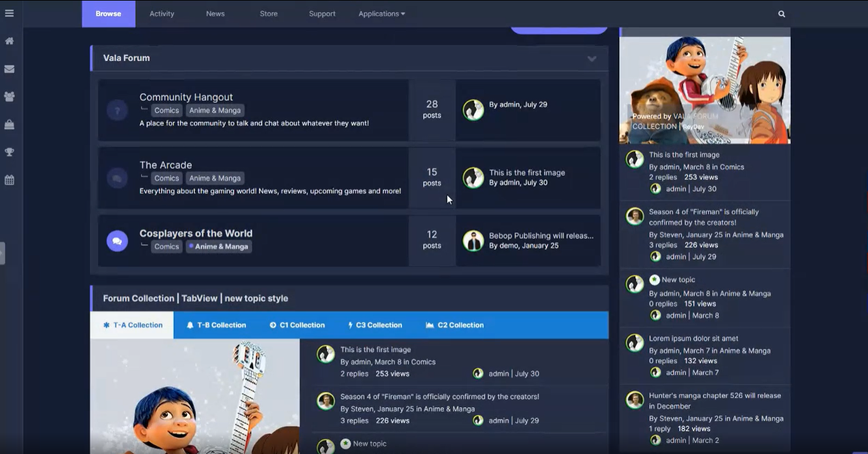The height and width of the screenshot is (454, 868).
Task: Open 'This is the first image' in The Arcade row
Action: (527, 173)
